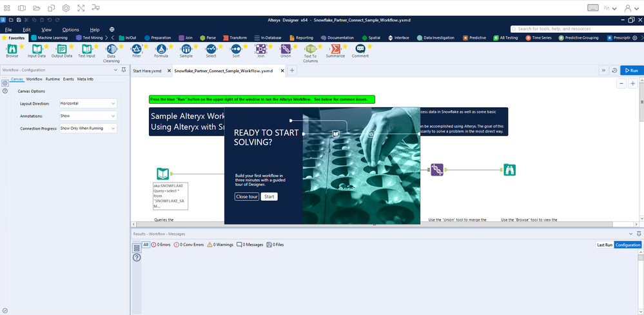
Task: Filter results by 0 Errors
Action: coord(161,245)
